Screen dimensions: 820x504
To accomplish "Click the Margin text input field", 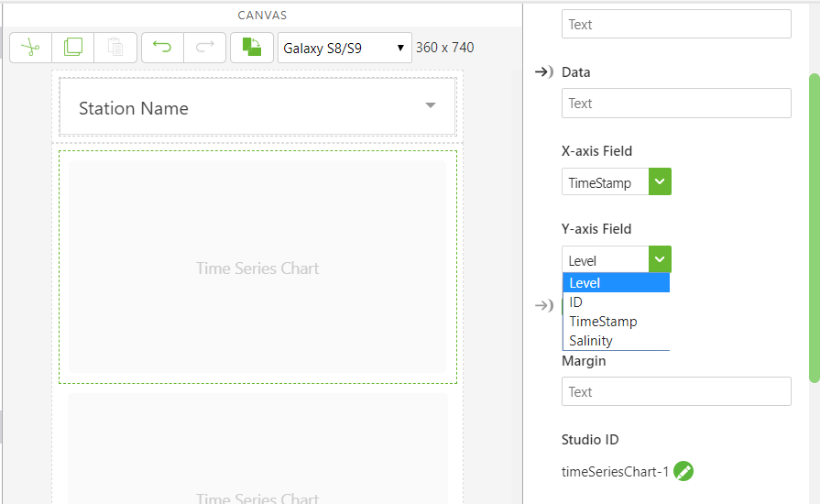I will coord(676,391).
